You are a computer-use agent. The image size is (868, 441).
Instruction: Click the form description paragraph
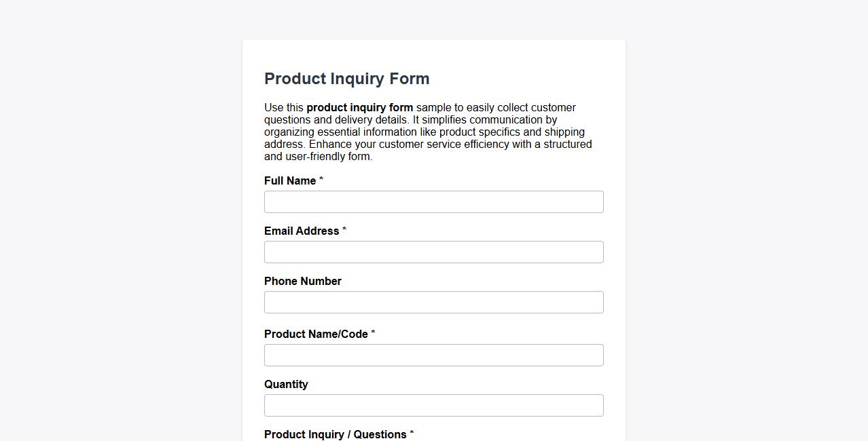coord(428,132)
